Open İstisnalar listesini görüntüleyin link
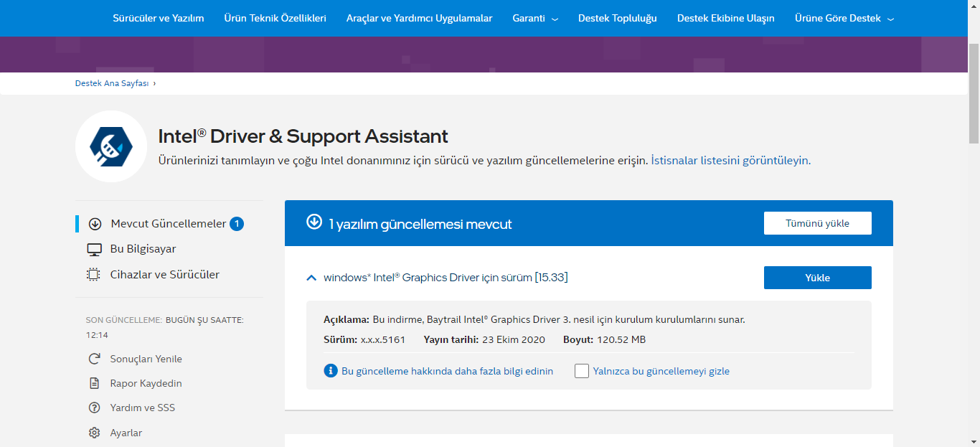Image resolution: width=980 pixels, height=447 pixels. click(x=730, y=161)
